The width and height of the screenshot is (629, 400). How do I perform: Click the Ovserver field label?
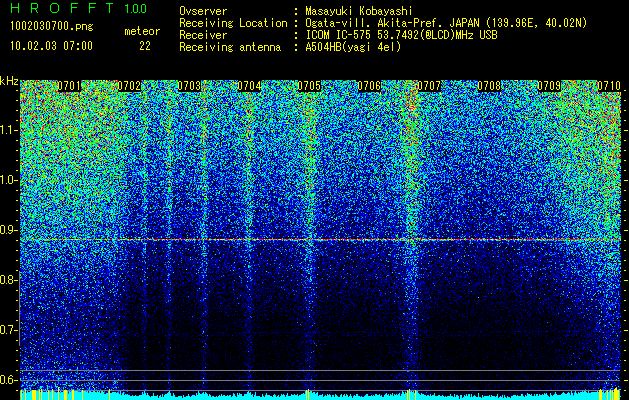203,11
